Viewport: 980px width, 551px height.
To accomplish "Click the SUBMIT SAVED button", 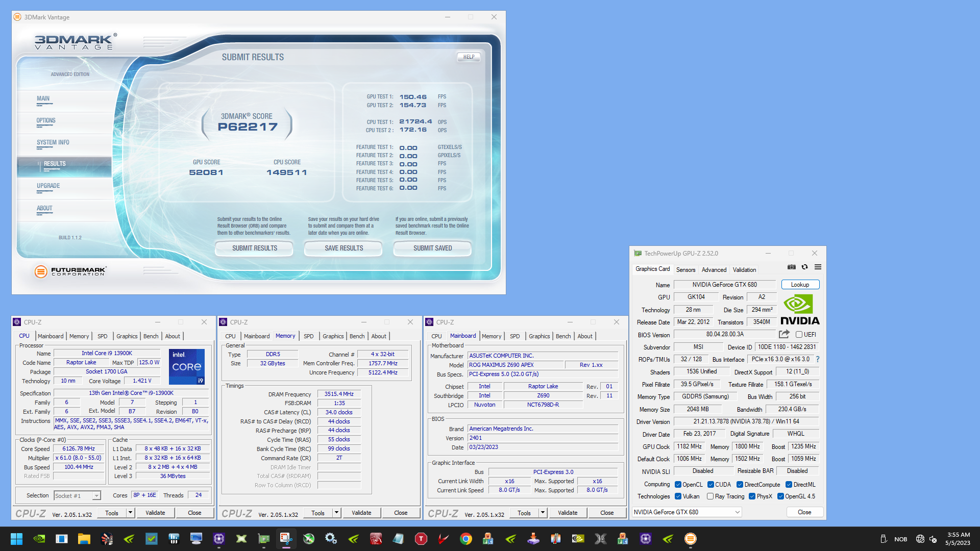I will coord(433,248).
